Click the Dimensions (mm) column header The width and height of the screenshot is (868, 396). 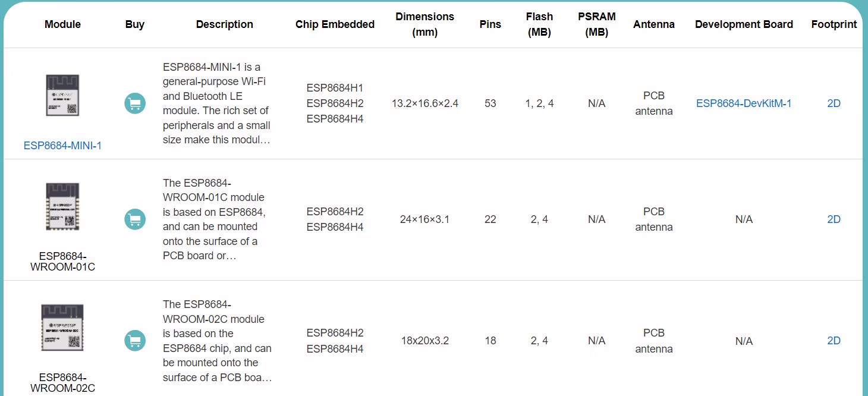(424, 24)
